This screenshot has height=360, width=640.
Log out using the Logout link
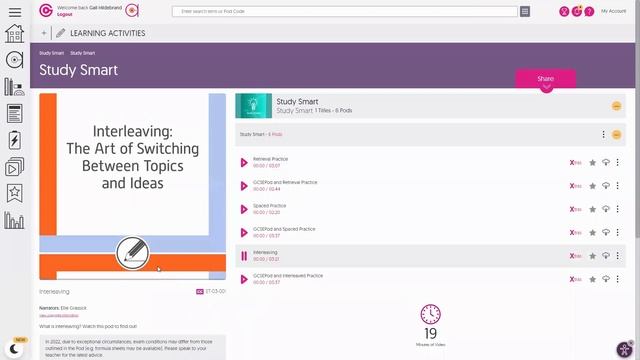(x=64, y=14)
